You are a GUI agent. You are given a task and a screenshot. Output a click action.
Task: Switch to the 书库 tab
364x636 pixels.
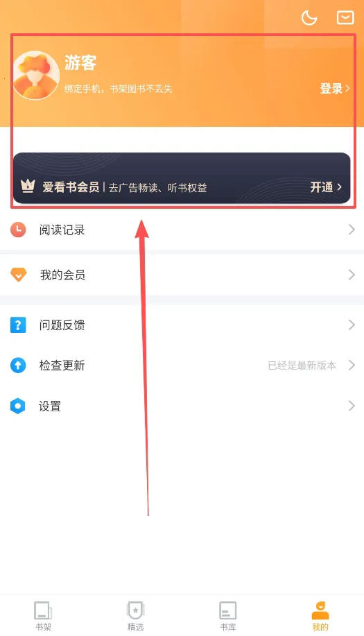tap(228, 616)
